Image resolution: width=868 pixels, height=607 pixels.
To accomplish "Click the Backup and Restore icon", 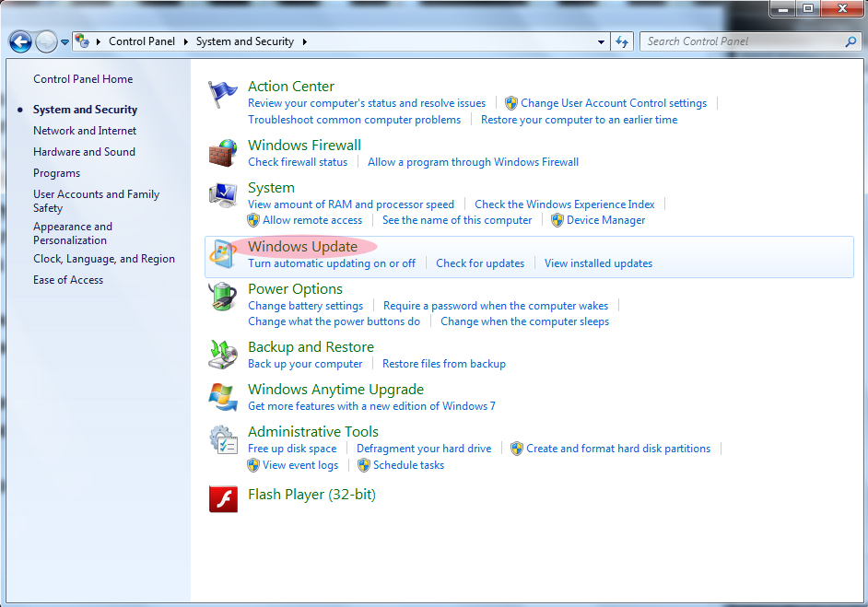I will coord(223,355).
